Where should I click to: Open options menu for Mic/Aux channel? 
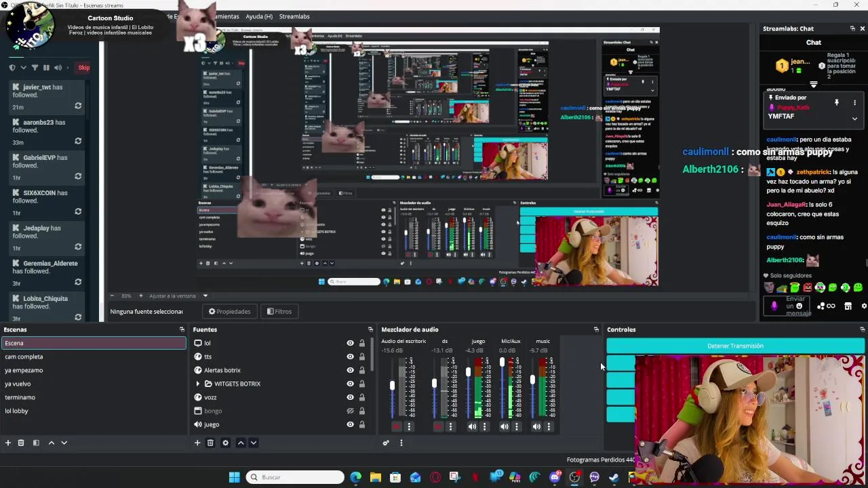click(x=517, y=426)
